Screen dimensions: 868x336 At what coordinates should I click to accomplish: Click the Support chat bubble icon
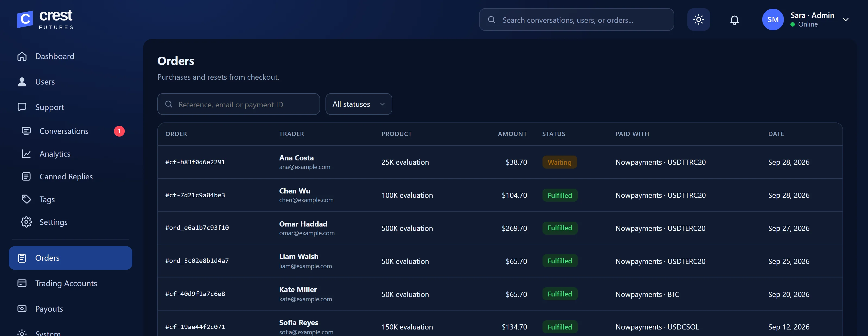pos(22,107)
